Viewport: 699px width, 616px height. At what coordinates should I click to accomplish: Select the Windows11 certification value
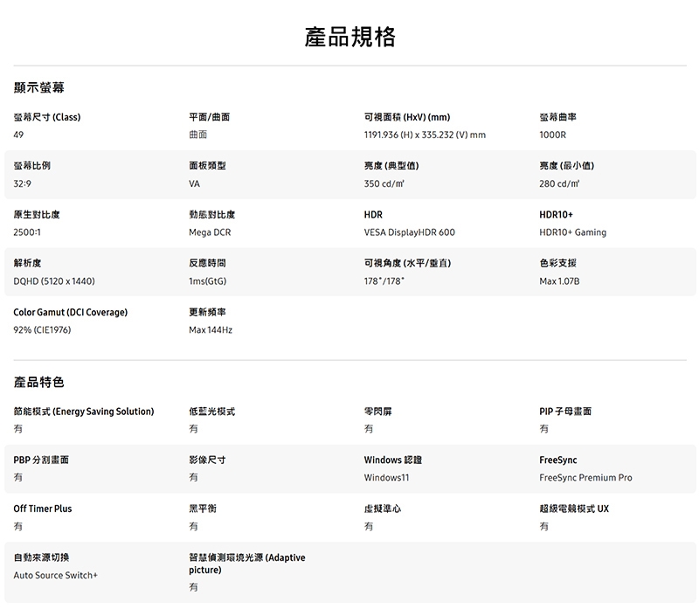coord(386,478)
